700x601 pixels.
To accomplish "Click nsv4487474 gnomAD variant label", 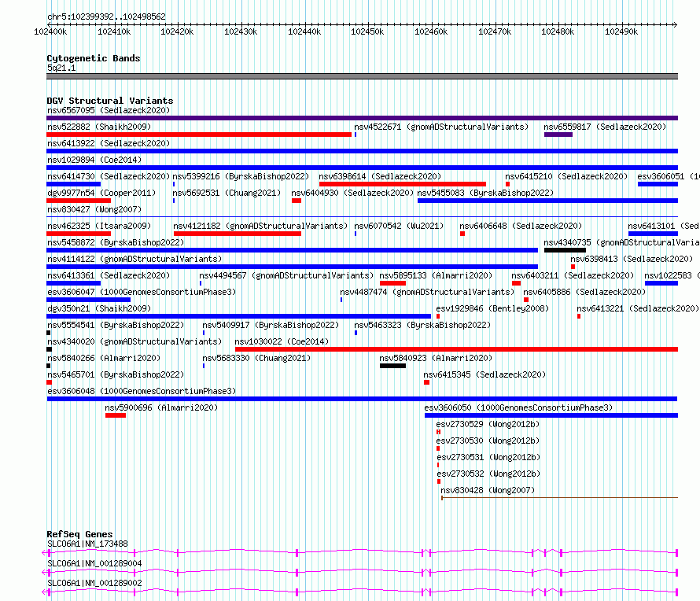I will (427, 292).
